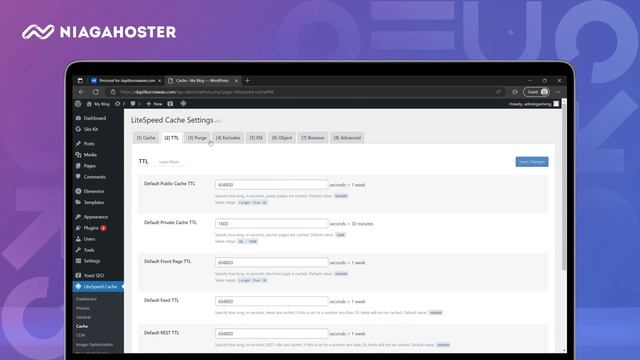
Task: Click the tab actions icon left of tabs
Action: pyautogui.click(x=80, y=80)
